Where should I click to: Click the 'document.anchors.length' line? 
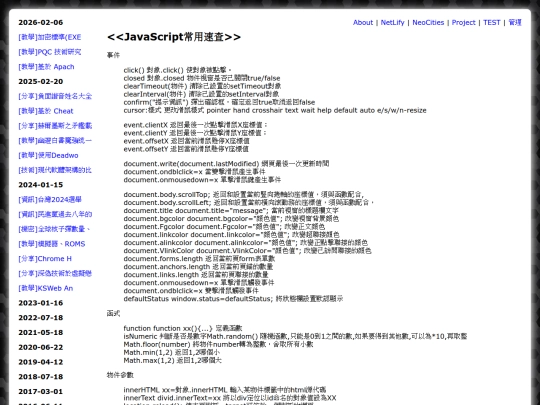click(198, 267)
